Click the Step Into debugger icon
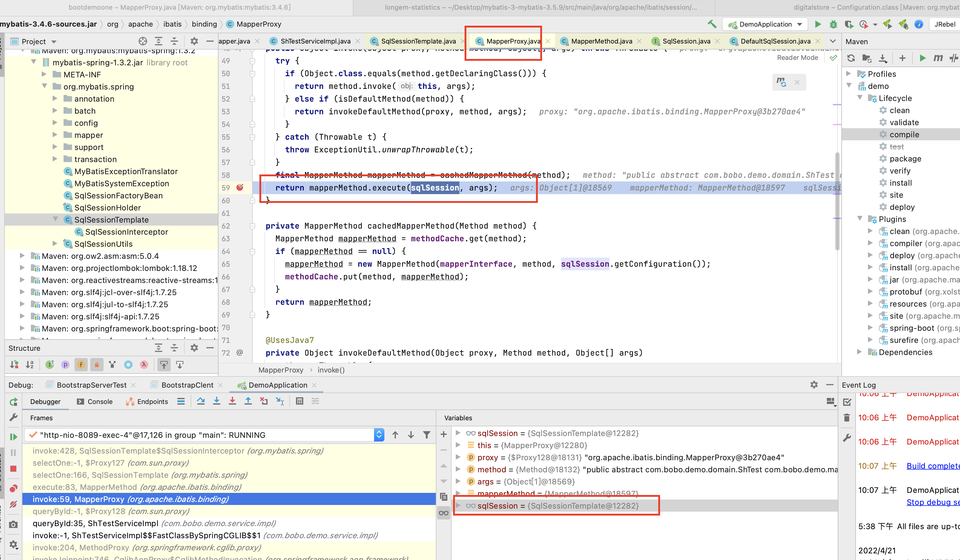 (x=216, y=401)
